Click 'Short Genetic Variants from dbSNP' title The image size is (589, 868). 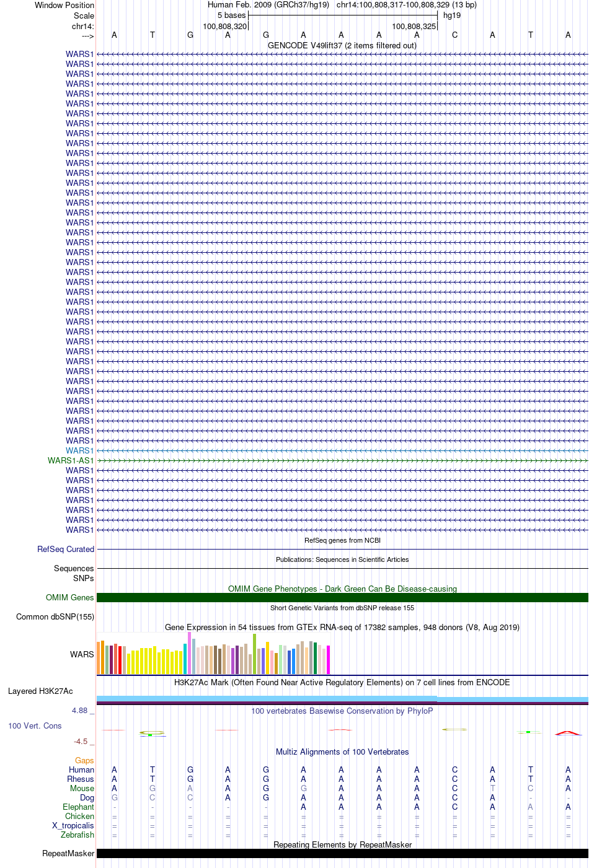342,608
